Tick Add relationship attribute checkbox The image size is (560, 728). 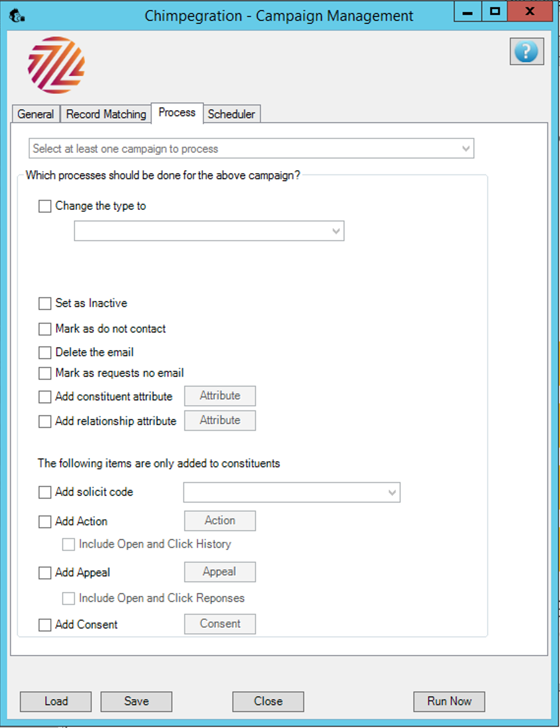45,422
